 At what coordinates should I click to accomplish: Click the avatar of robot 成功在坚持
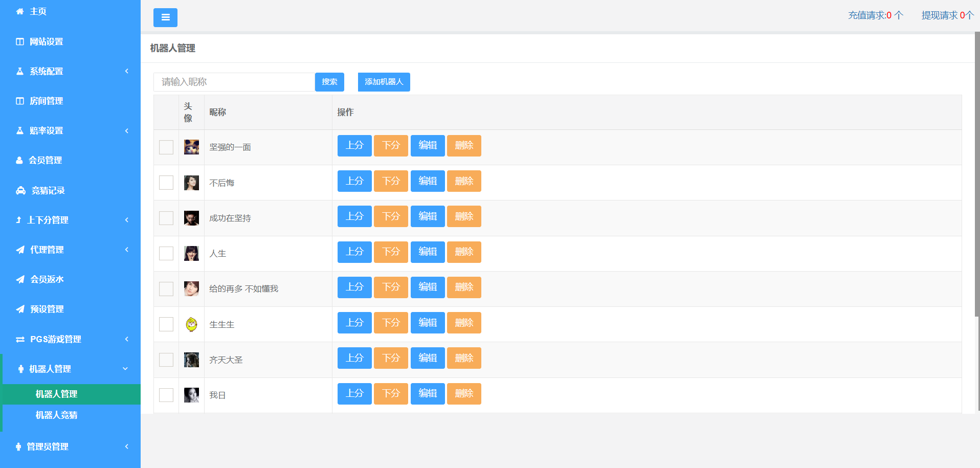coord(191,218)
